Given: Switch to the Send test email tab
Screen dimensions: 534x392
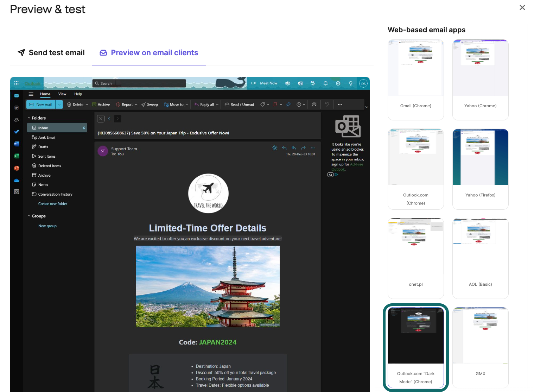Looking at the screenshot, I should 51,52.
